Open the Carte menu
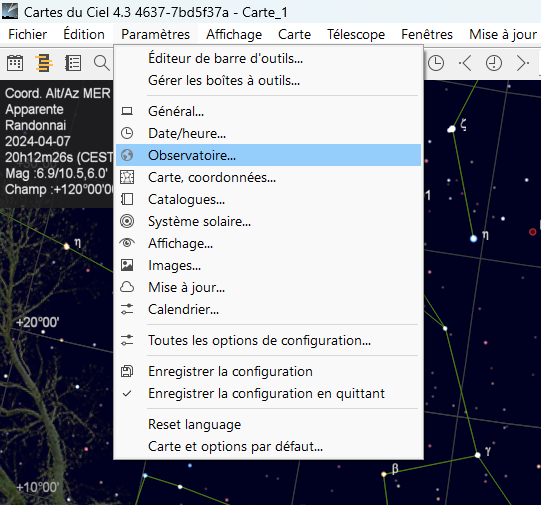Viewport: 541px width, 505px height. click(294, 34)
